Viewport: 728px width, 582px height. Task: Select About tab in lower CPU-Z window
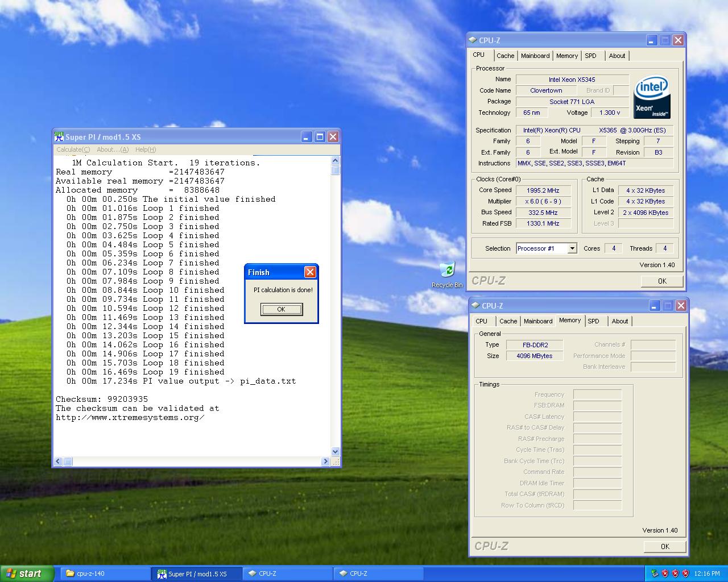[x=620, y=321]
